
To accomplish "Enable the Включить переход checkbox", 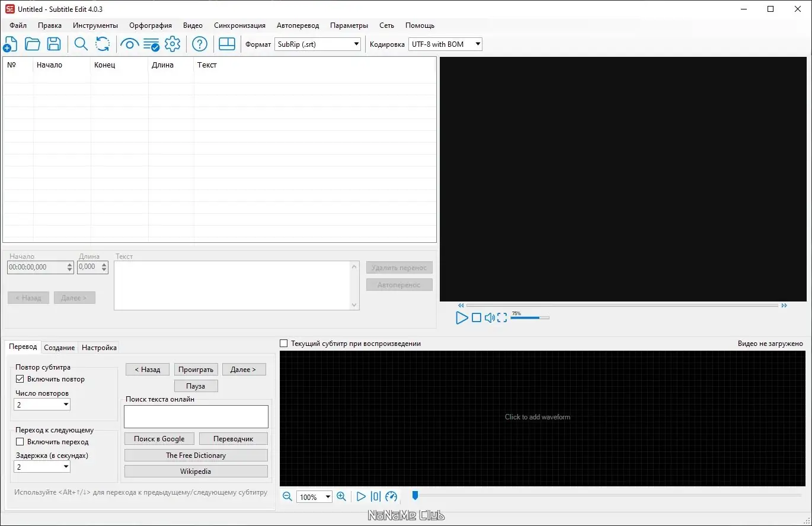I will (20, 442).
